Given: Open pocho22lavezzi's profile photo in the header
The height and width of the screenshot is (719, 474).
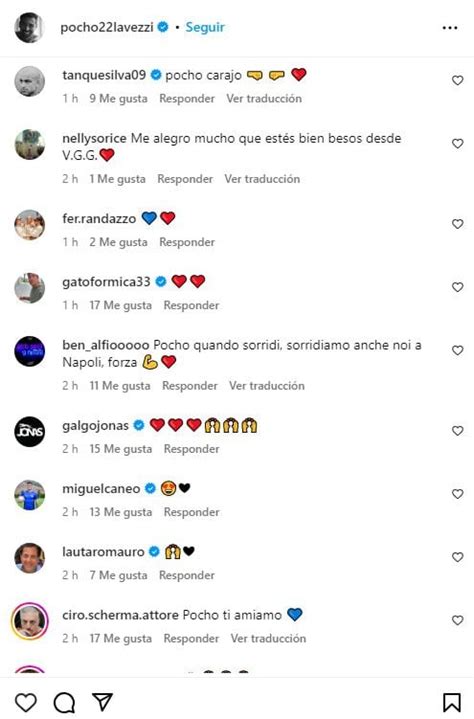Looking at the screenshot, I should pyautogui.click(x=29, y=28).
